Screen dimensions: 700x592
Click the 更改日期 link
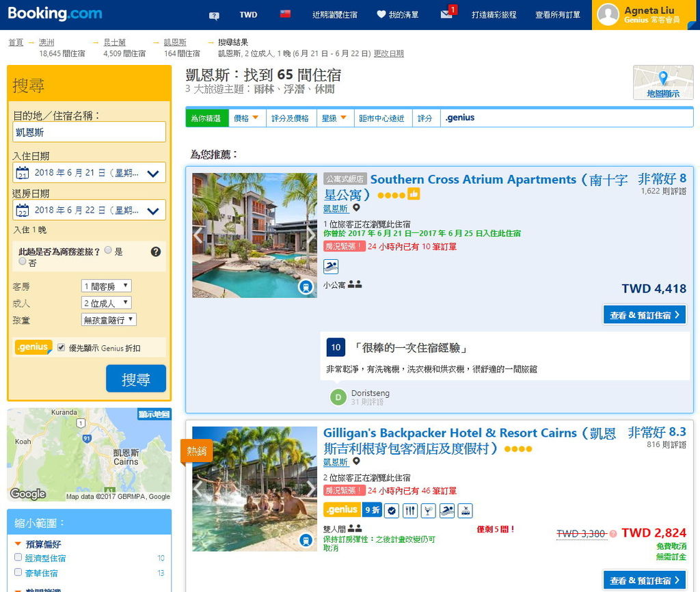[x=388, y=53]
